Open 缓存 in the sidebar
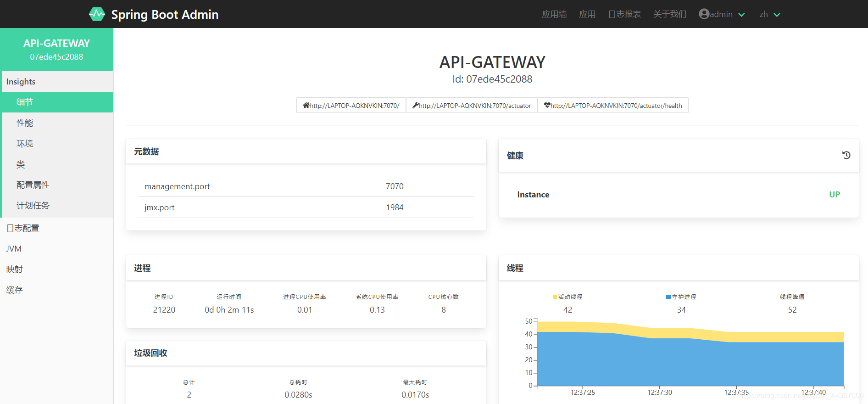This screenshot has width=868, height=404. [x=56, y=290]
